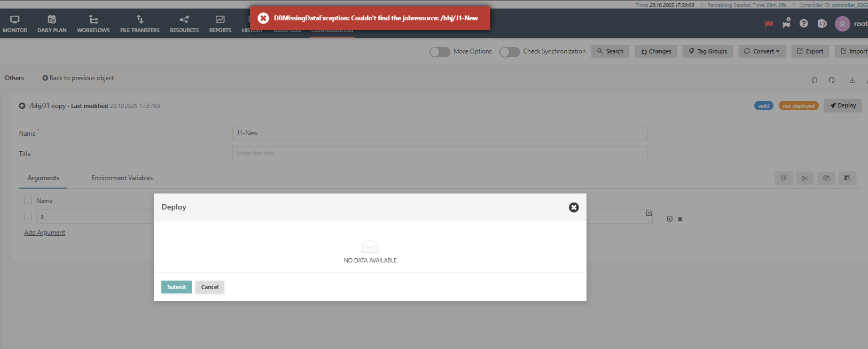Viewport: 868px width, 349px height.
Task: Click the download icon in toolbar
Action: [853, 80]
